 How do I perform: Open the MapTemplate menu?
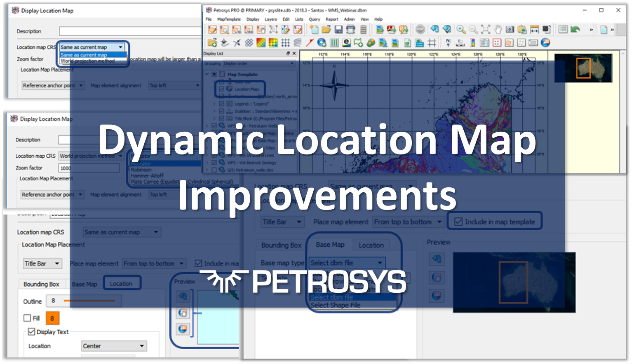click(229, 19)
